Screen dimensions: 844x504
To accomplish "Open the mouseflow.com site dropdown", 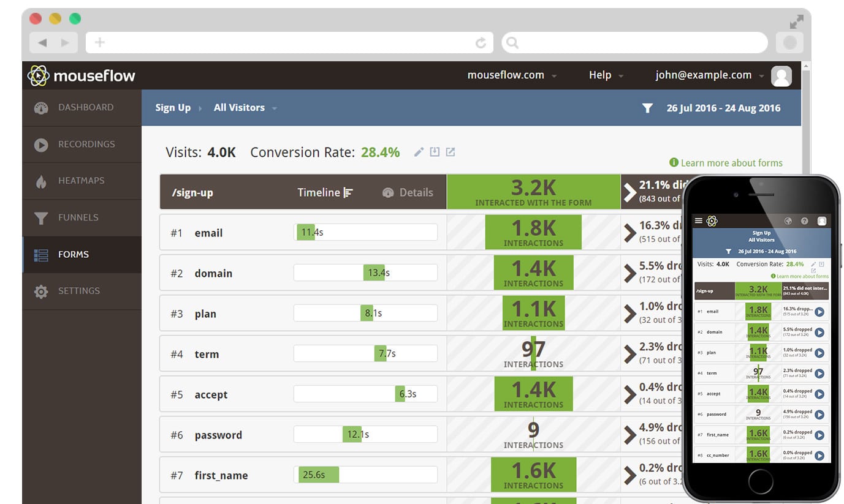I will [x=512, y=75].
